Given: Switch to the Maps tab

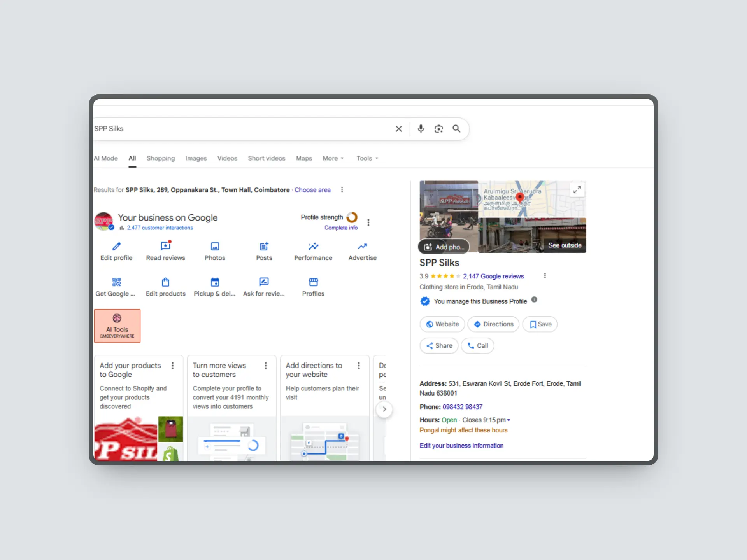Looking at the screenshot, I should (x=304, y=158).
